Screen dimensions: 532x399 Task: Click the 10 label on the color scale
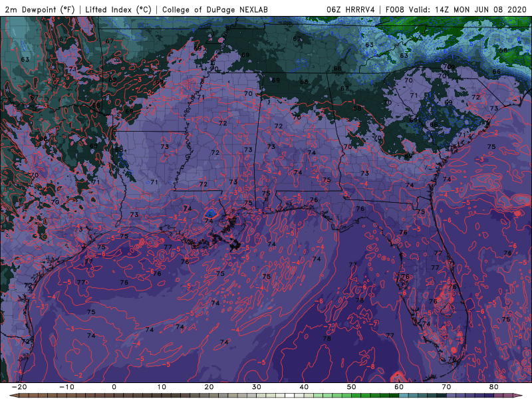click(162, 387)
